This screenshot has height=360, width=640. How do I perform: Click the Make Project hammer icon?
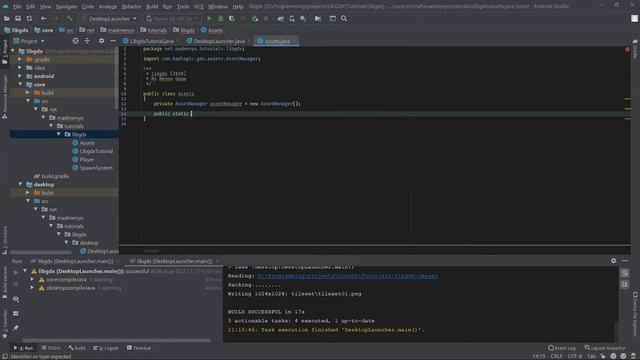69,18
